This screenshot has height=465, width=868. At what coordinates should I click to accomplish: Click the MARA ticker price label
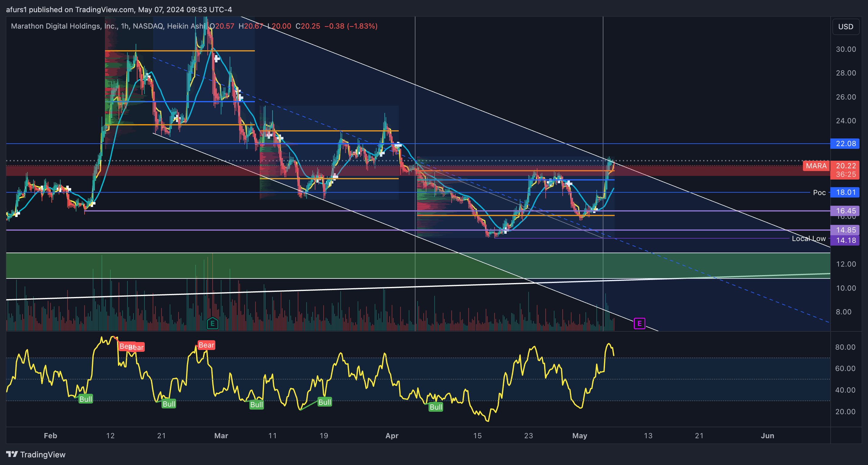pyautogui.click(x=816, y=166)
